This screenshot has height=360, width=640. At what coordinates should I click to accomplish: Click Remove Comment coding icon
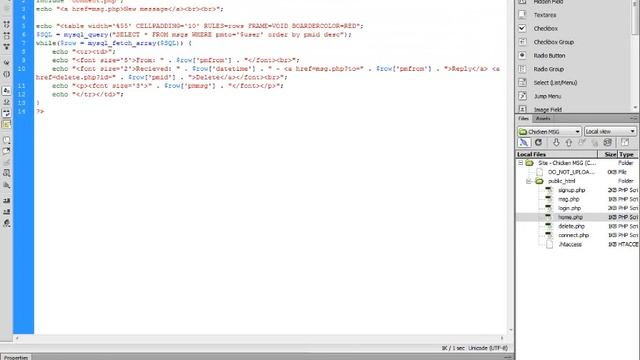(x=7, y=151)
